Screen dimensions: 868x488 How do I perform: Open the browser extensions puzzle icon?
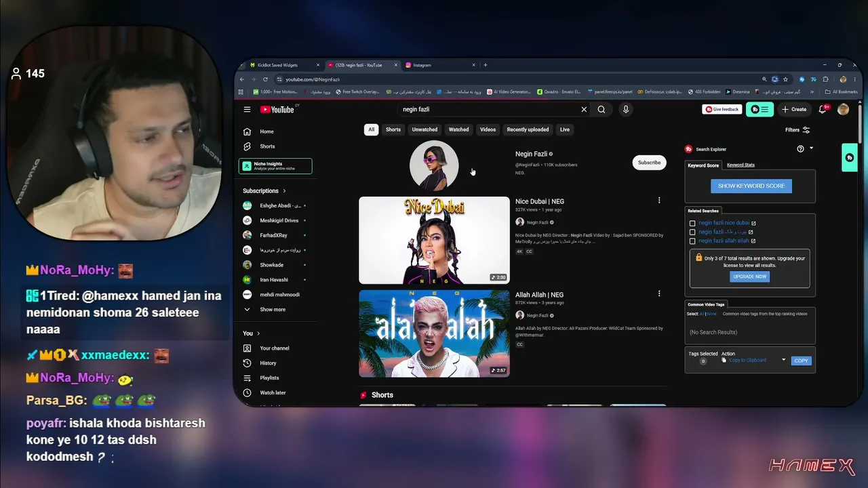click(825, 79)
